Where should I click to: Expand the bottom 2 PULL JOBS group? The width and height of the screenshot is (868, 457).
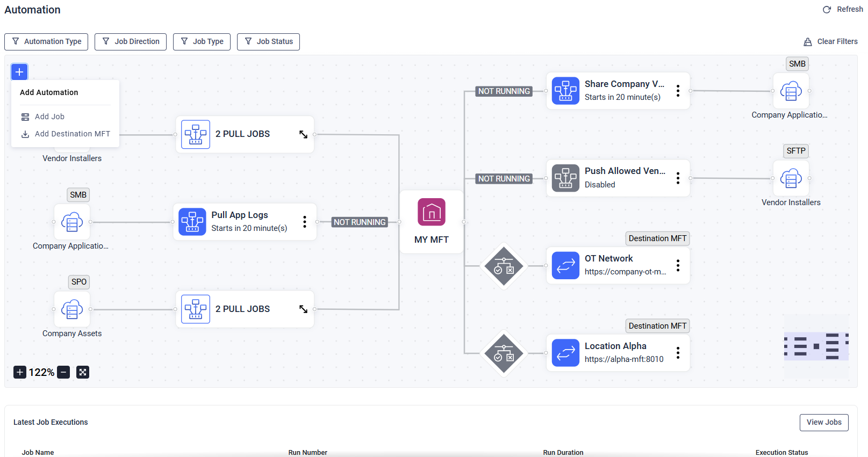pos(303,309)
